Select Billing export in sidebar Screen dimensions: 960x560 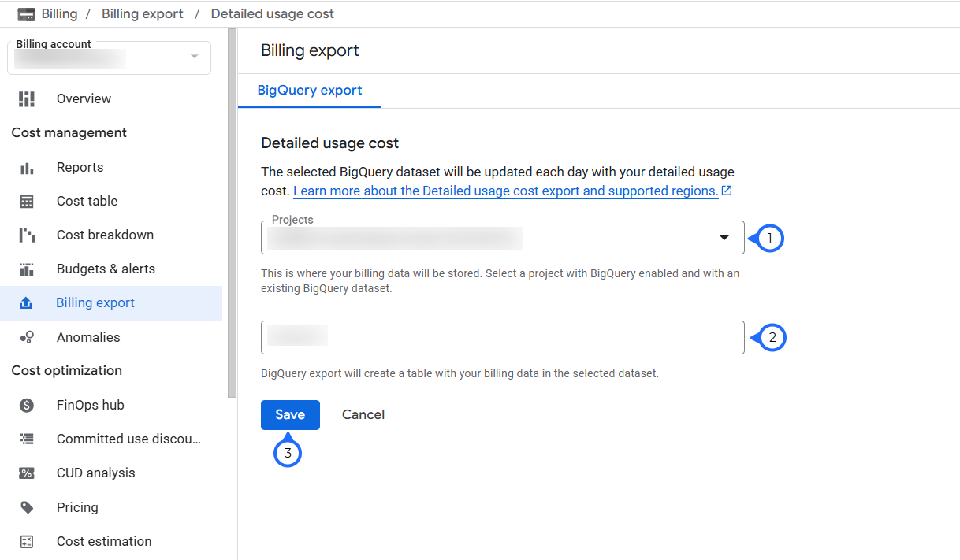111,302
